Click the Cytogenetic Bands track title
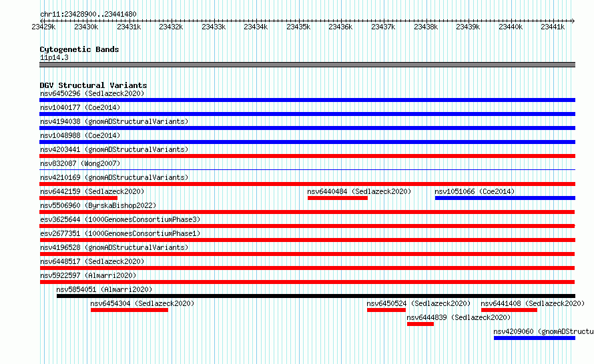The image size is (594, 364). (79, 49)
